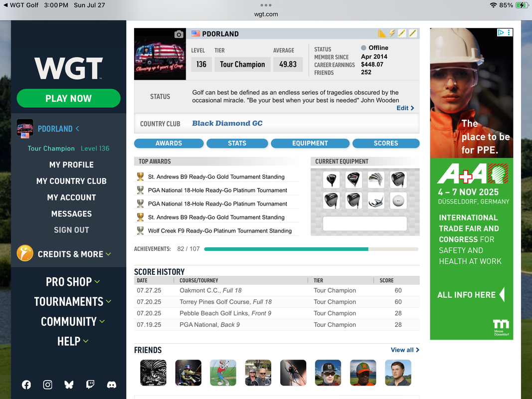Select the red-accented club in Current Equipment
This screenshot has width=532, height=399.
pyautogui.click(x=354, y=180)
